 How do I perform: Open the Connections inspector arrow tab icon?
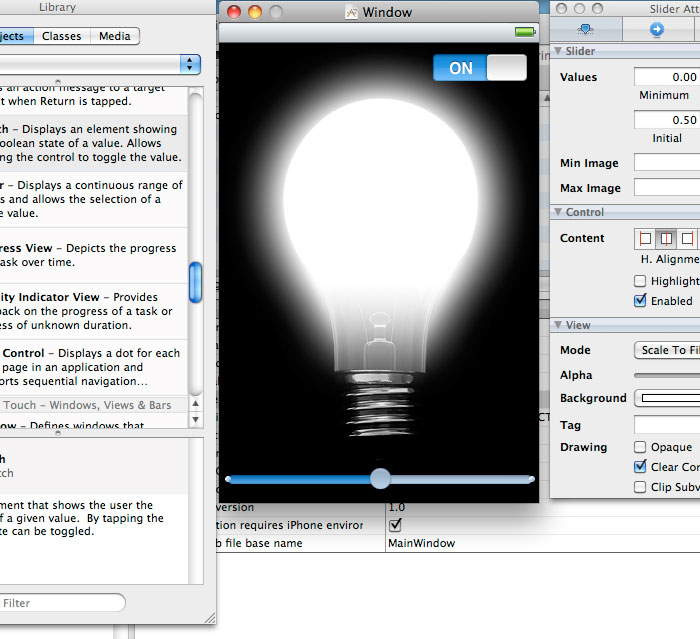(656, 29)
